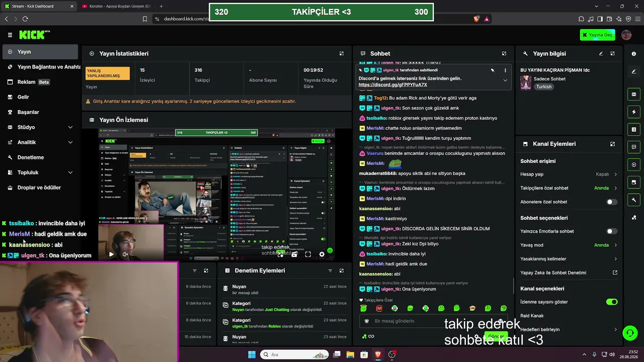The width and height of the screenshot is (644, 362).
Task: Open a new browser tab
Action: click(x=161, y=6)
